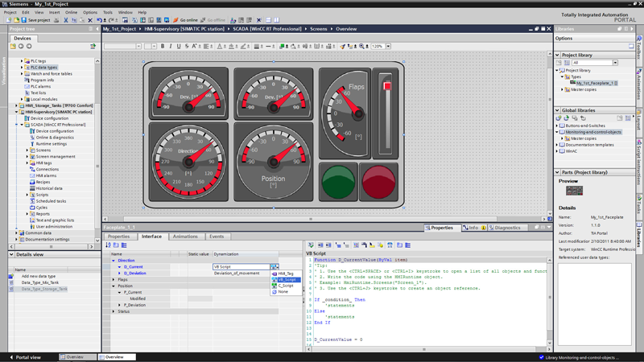Viewport: 644px width, 362px height.
Task: Click the Cut scissors icon
Action: click(x=66, y=20)
